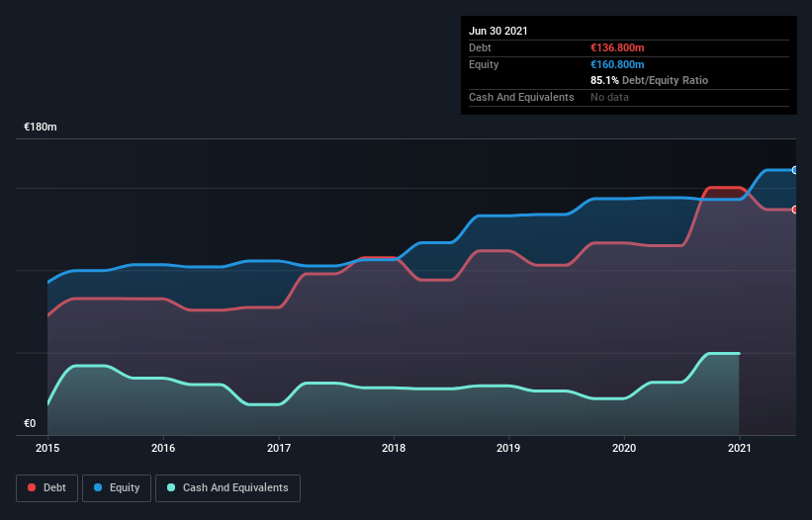Click the tooltip's Cash And Equivalents label
Screen dimensions: 812x520
point(521,97)
